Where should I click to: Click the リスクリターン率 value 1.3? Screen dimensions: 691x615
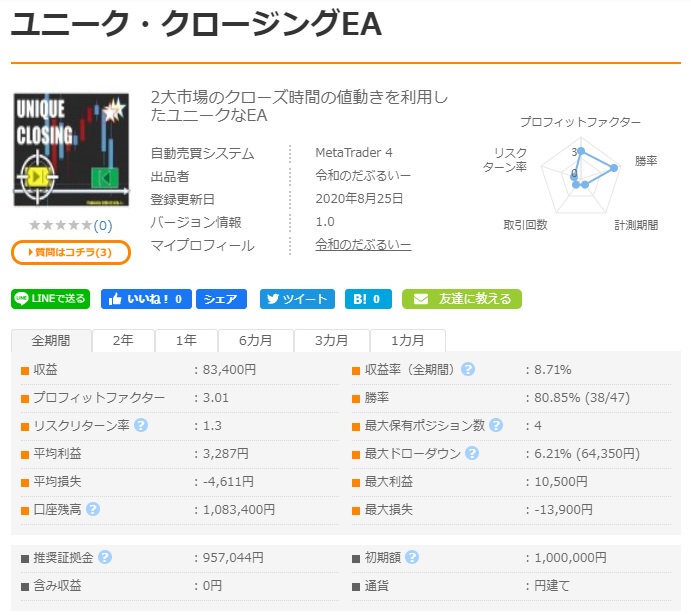(x=212, y=426)
